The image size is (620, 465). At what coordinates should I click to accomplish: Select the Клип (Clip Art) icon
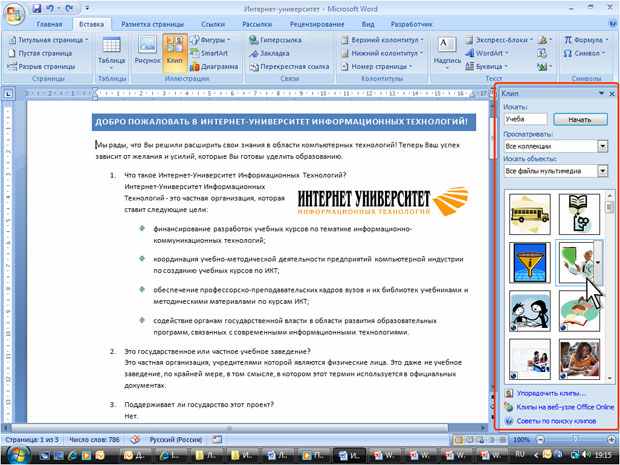point(174,50)
